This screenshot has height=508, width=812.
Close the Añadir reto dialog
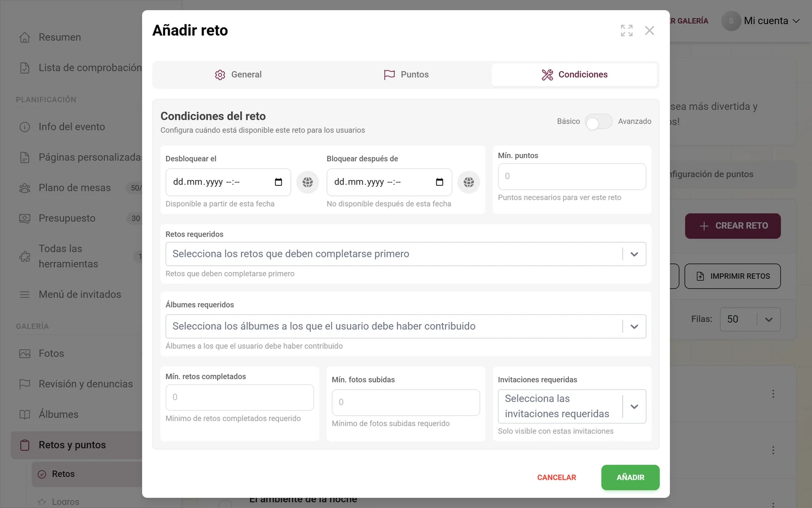(x=650, y=30)
